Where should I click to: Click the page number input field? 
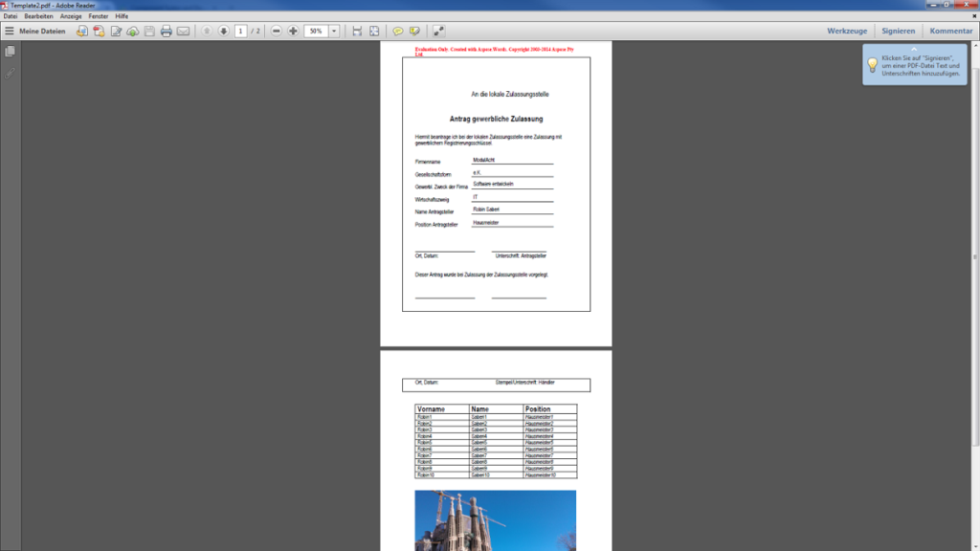coord(240,31)
